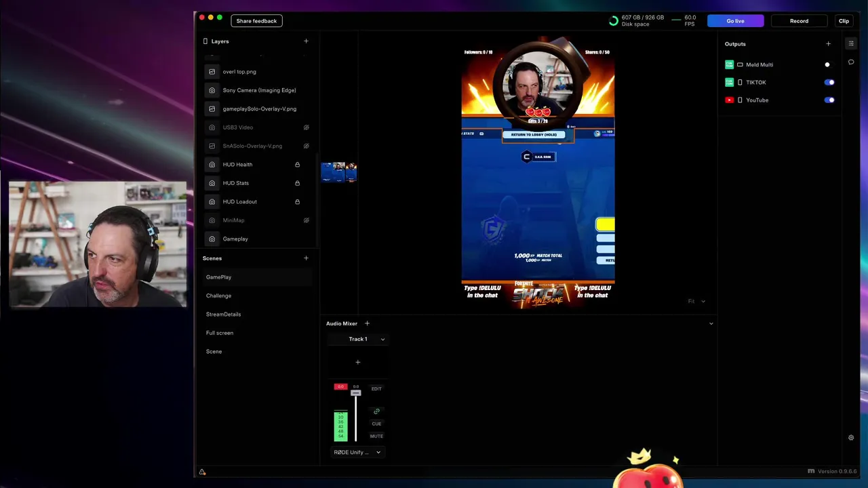
Task: Switch to the Challenge scene
Action: (257, 296)
